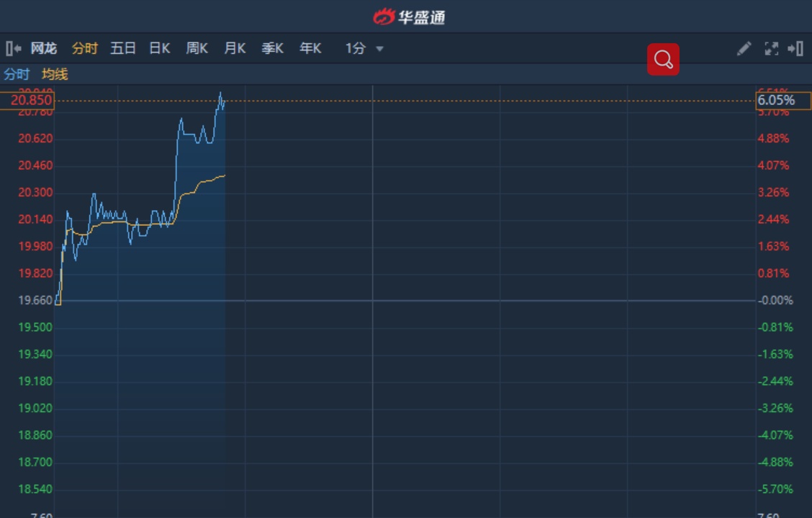Open the 周K weekly chart tab
The width and height of the screenshot is (812, 518).
(197, 48)
